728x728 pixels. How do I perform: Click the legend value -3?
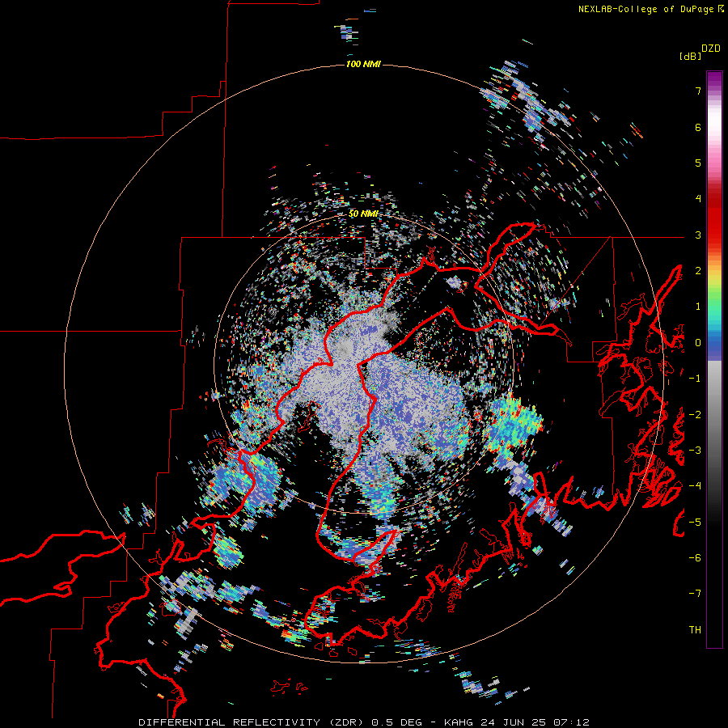[695, 450]
